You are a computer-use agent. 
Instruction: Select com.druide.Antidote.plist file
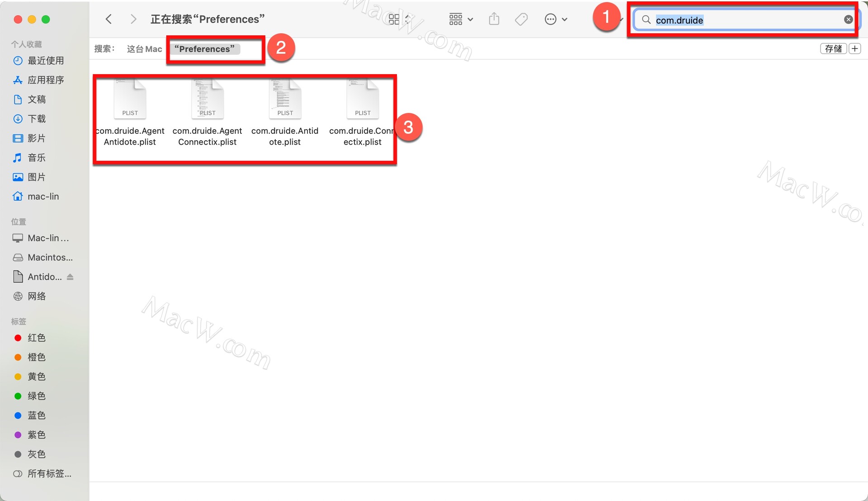pyautogui.click(x=285, y=113)
